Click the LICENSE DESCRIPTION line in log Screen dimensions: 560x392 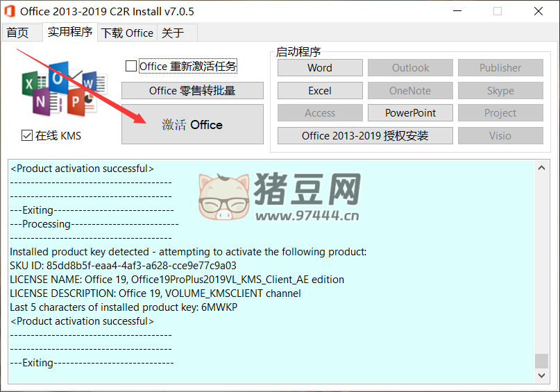click(x=155, y=293)
